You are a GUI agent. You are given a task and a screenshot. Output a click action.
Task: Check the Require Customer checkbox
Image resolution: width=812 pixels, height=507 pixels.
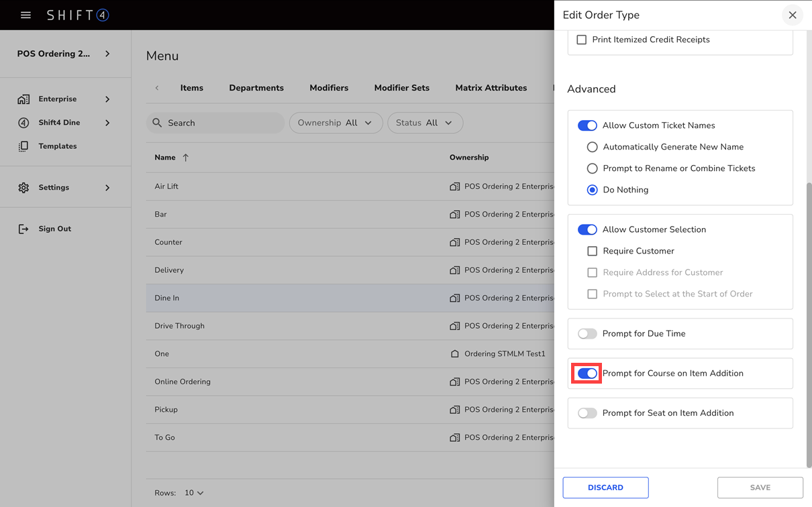click(592, 251)
